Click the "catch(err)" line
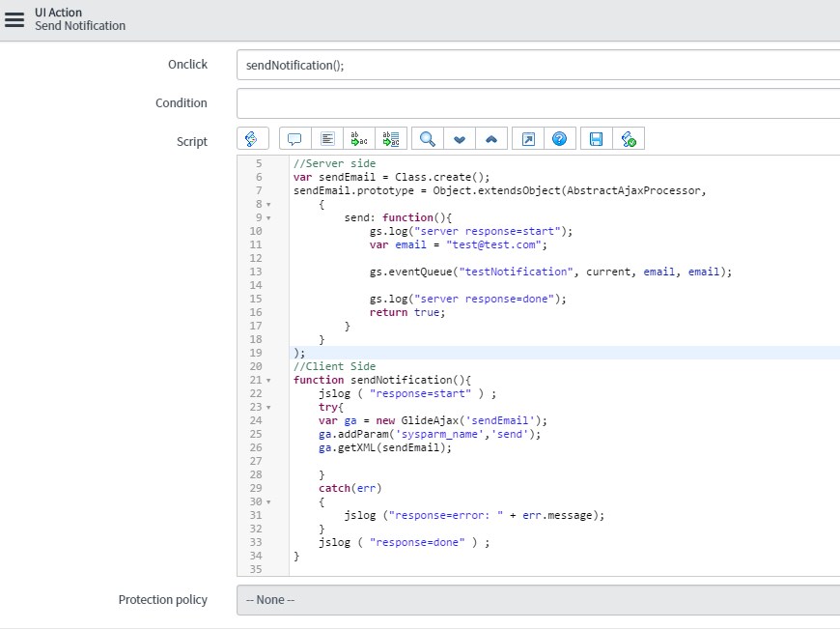This screenshot has width=840, height=630. coord(350,488)
